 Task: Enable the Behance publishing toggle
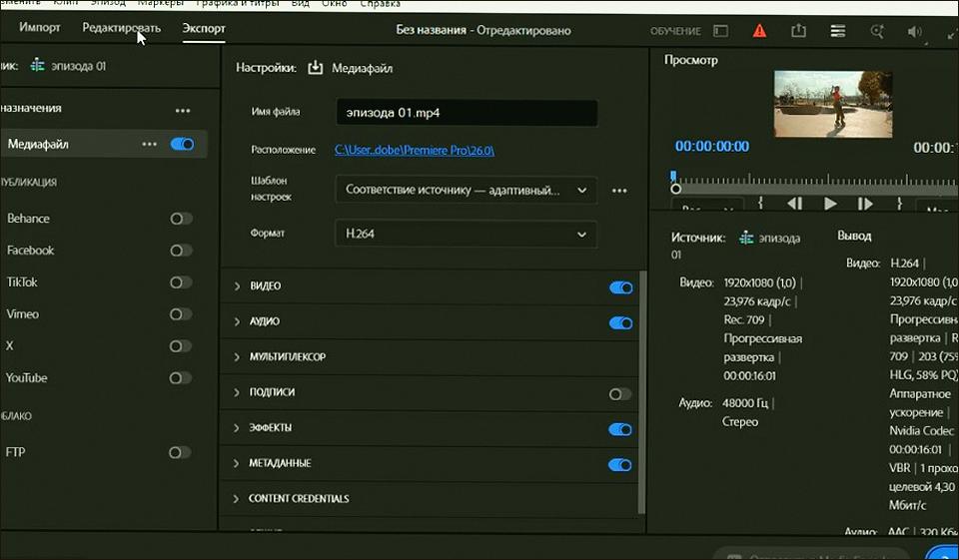pyautogui.click(x=181, y=219)
